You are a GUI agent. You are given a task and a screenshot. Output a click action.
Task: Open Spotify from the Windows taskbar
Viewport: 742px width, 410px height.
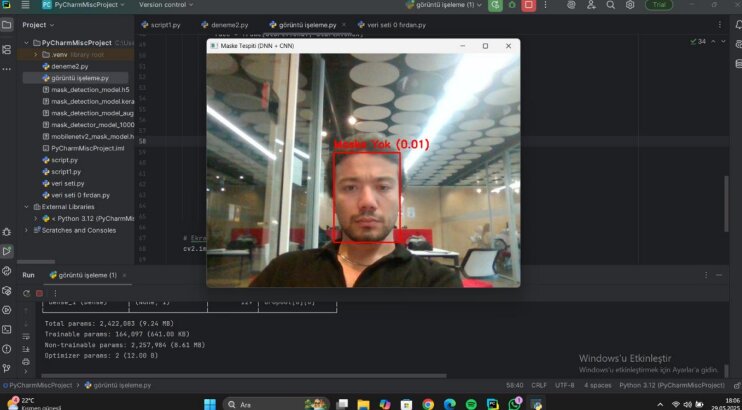471,404
